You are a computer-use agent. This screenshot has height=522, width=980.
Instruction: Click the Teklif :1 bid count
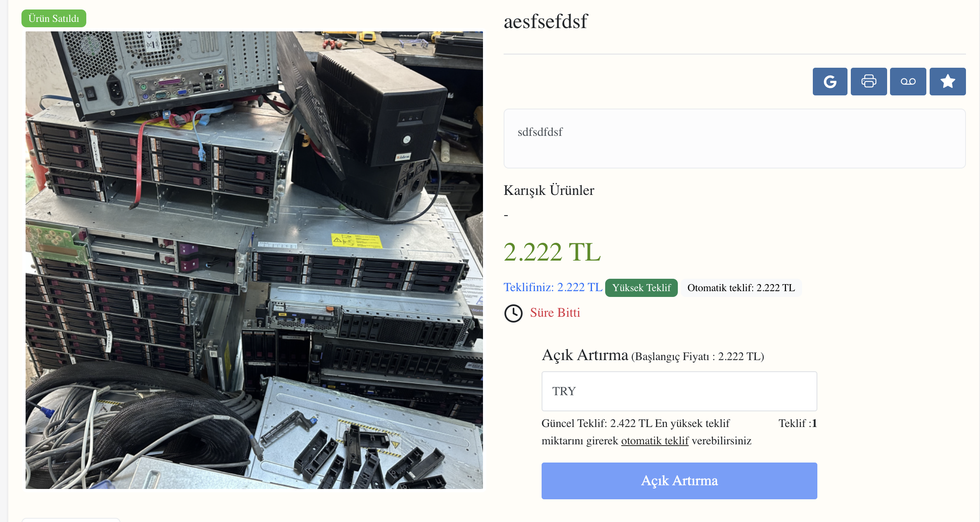click(798, 423)
